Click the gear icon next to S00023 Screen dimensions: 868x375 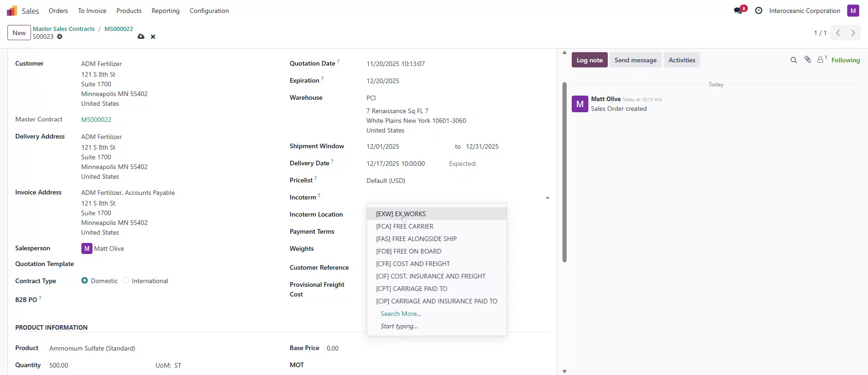pos(60,36)
